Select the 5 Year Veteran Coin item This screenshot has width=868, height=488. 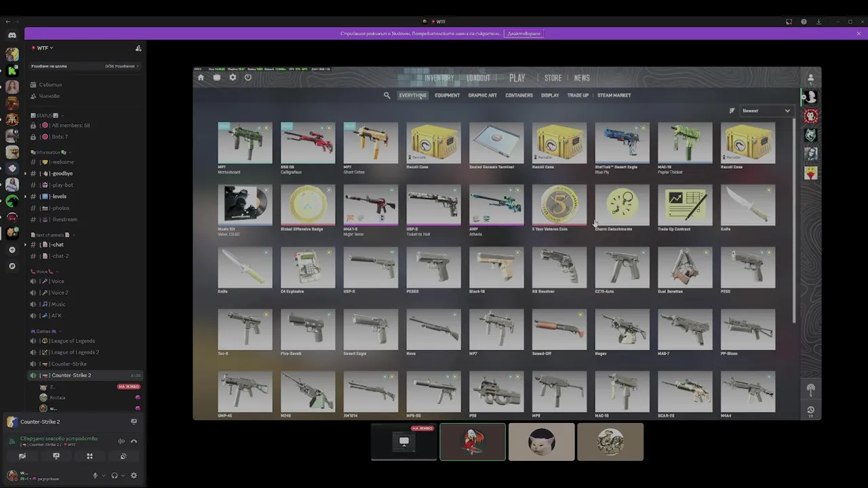[559, 209]
